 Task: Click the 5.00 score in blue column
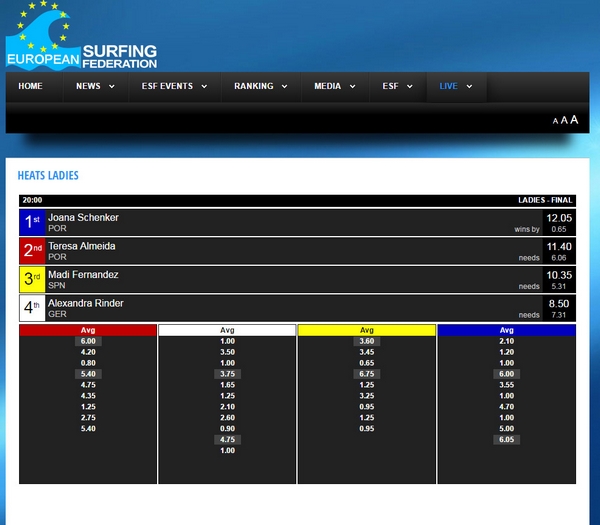(507, 429)
